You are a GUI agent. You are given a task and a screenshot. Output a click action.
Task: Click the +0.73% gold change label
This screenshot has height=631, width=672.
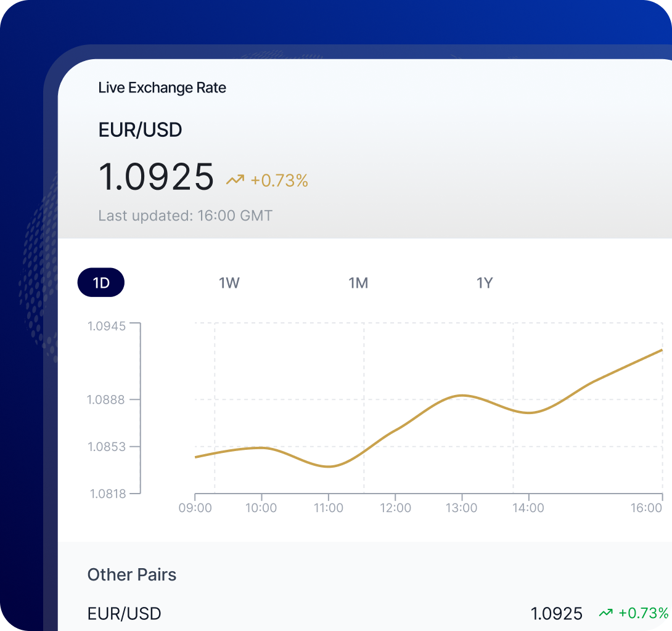tap(279, 181)
